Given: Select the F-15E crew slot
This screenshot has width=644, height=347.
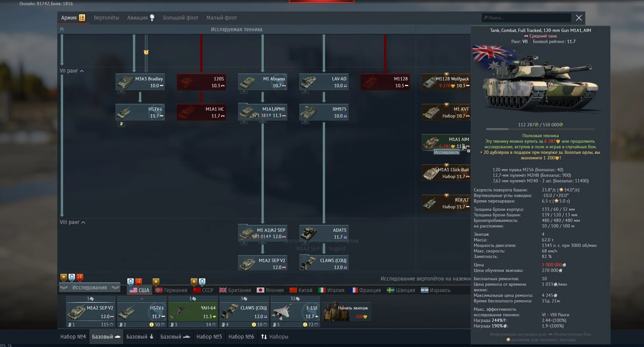Looking at the screenshot, I should pyautogui.click(x=295, y=312).
